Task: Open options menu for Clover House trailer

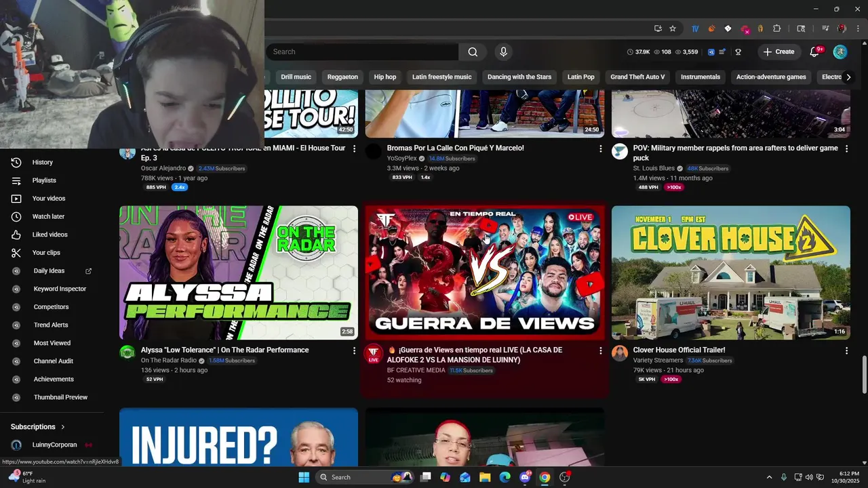Action: coord(846,350)
